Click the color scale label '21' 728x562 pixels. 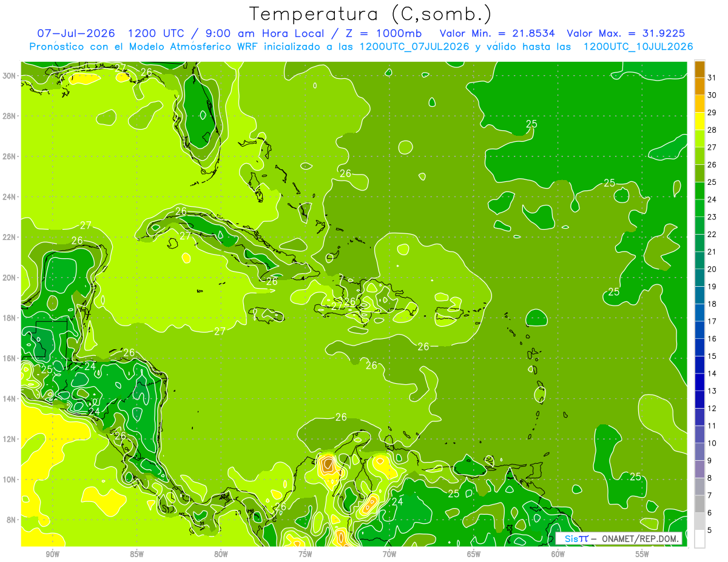point(712,252)
